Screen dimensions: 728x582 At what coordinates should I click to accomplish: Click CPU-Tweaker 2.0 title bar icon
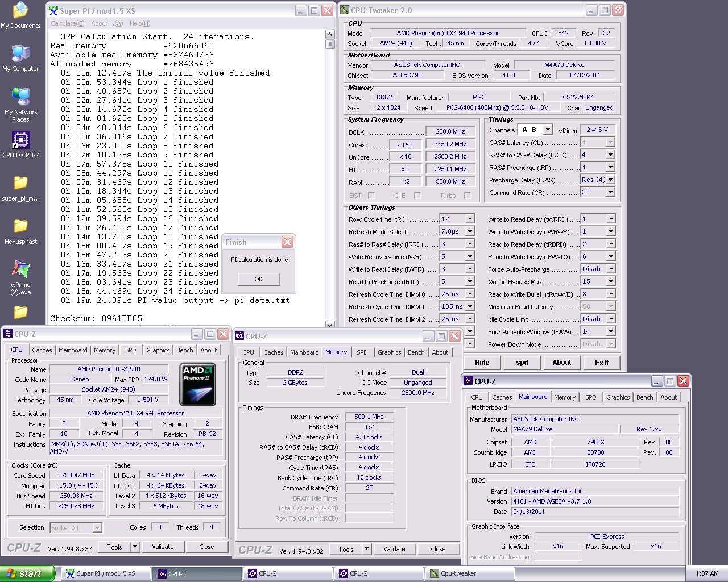coord(345,10)
